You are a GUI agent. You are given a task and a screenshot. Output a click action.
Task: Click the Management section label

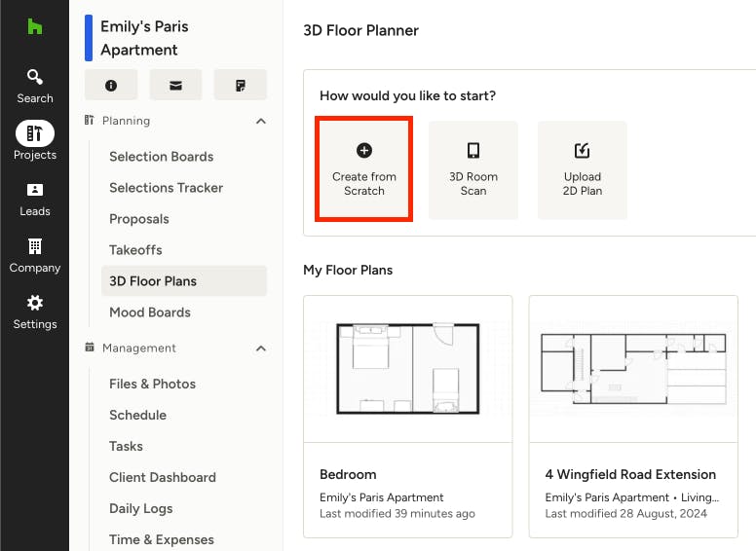tap(139, 349)
